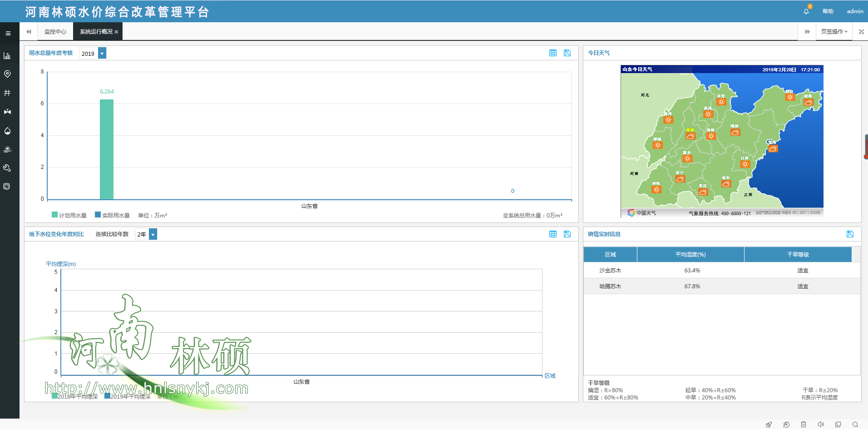The image size is (868, 429).
Task: Switch to the 监控中心 tab
Action: (x=55, y=32)
